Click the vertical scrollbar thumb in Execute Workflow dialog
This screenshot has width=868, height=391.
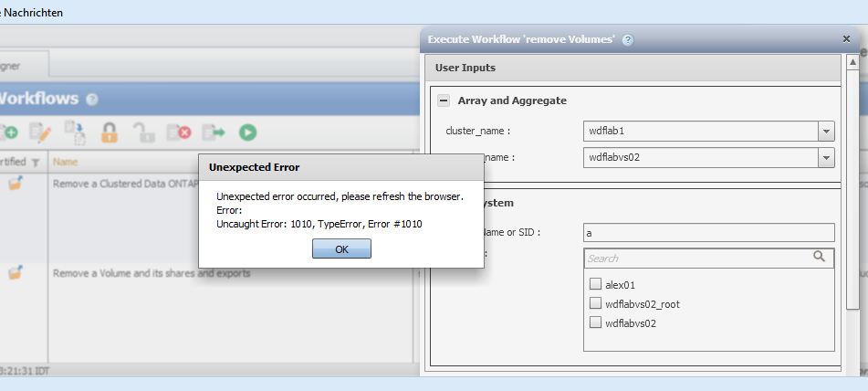tap(853, 190)
